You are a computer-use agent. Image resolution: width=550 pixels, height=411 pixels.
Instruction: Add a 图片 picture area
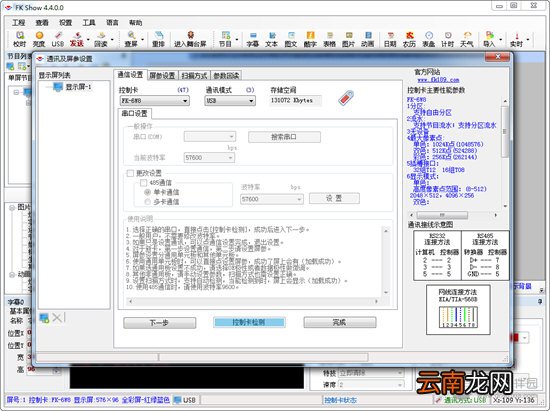[x=348, y=39]
